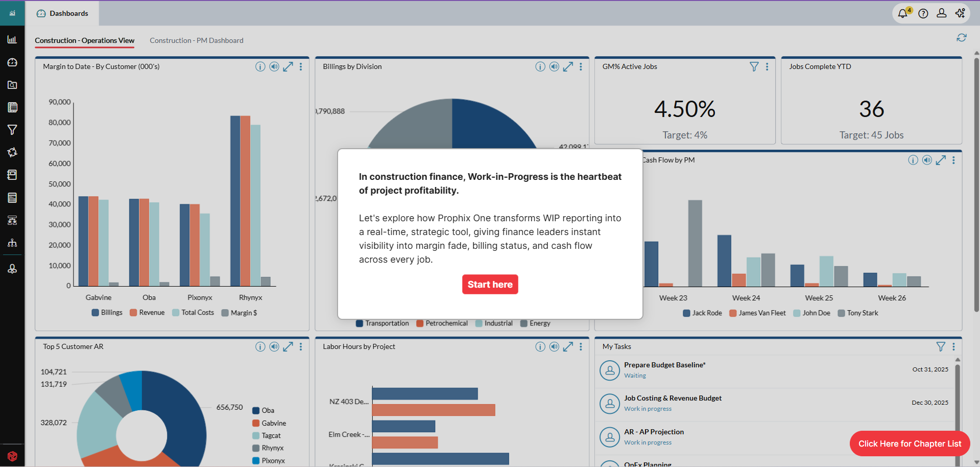
Task: Toggle Billings series in Margin chart legend
Action: [x=107, y=313]
